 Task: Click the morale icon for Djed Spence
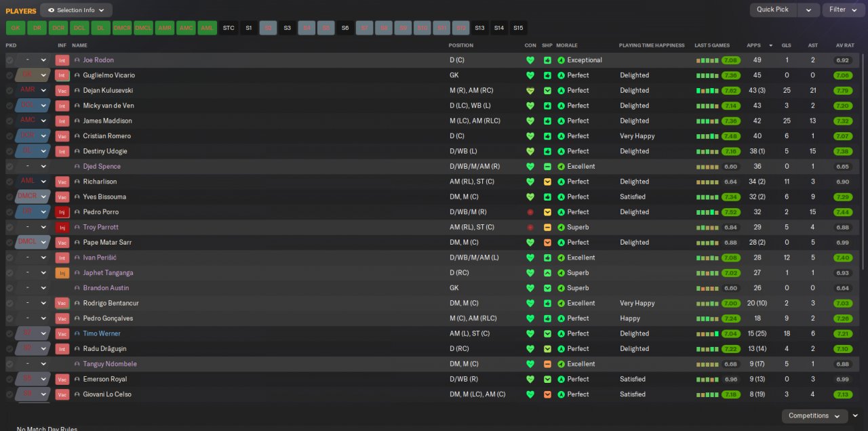pos(561,167)
